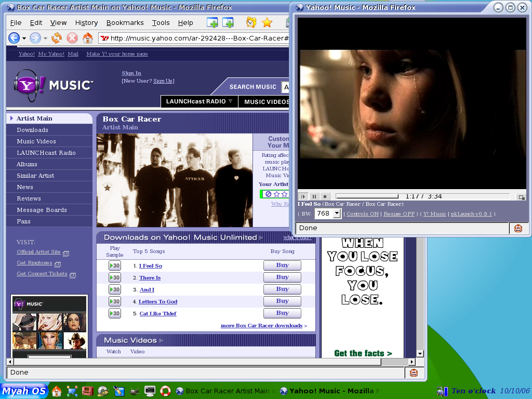Expand the Music Videos section header arrow
532x399 pixels.
coord(161,340)
